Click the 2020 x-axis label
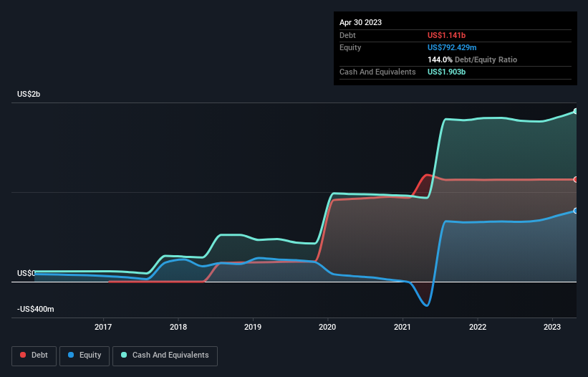 (327, 327)
